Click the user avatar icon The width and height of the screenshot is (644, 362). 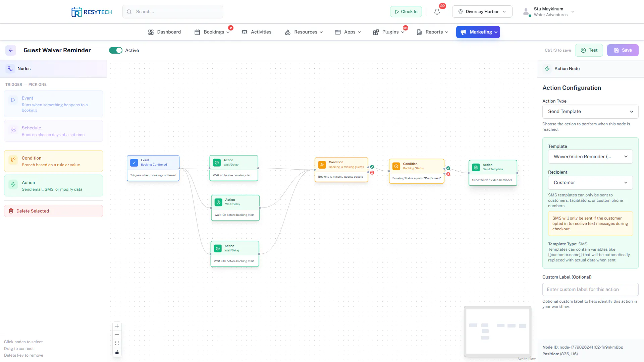[526, 12]
